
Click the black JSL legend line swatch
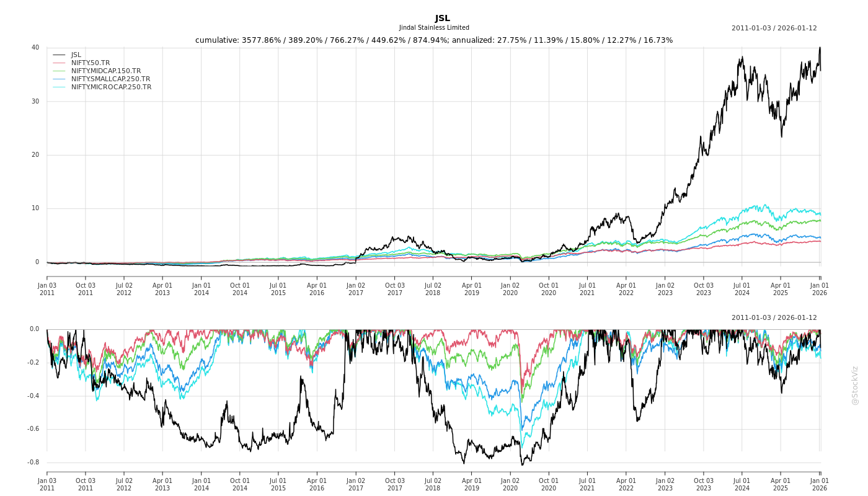click(x=59, y=55)
